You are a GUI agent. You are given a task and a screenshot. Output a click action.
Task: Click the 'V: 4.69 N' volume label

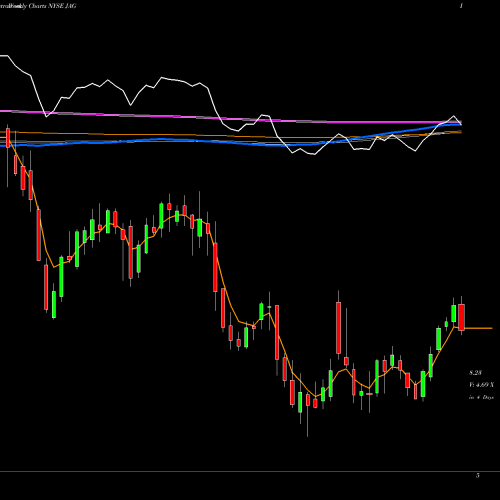(481, 385)
